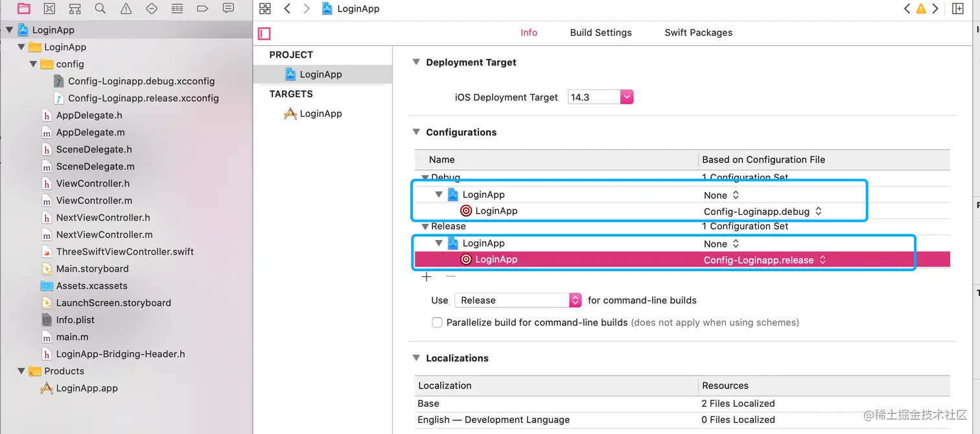Screen dimensions: 980x434
Task: Open the Test navigator diamond icon
Action: (152, 8)
